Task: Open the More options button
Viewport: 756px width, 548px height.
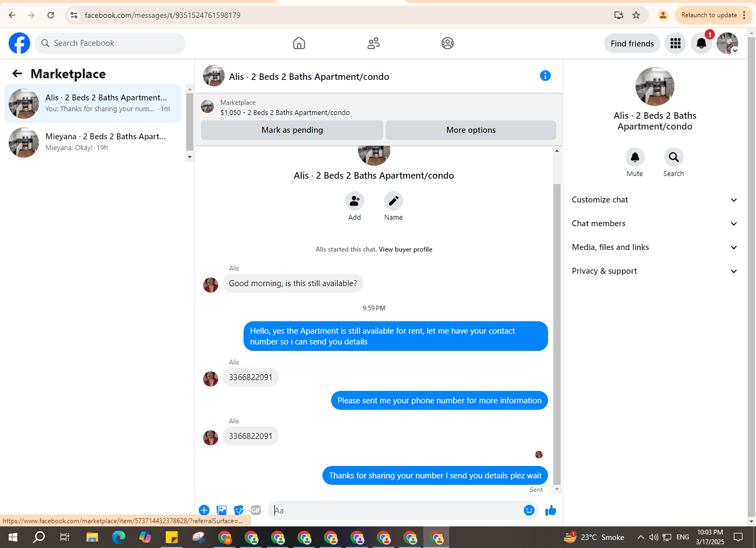Action: point(471,130)
